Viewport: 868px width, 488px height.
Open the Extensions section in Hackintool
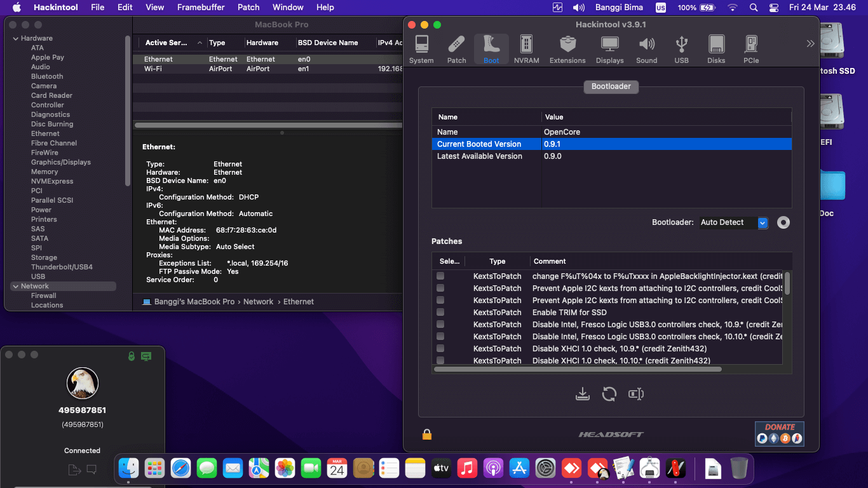pos(567,50)
